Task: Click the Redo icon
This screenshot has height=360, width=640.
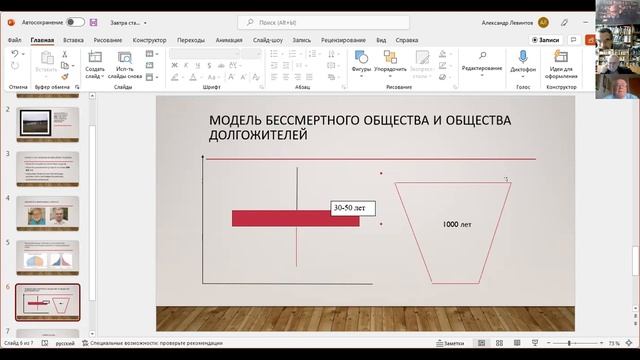Action: [x=15, y=66]
